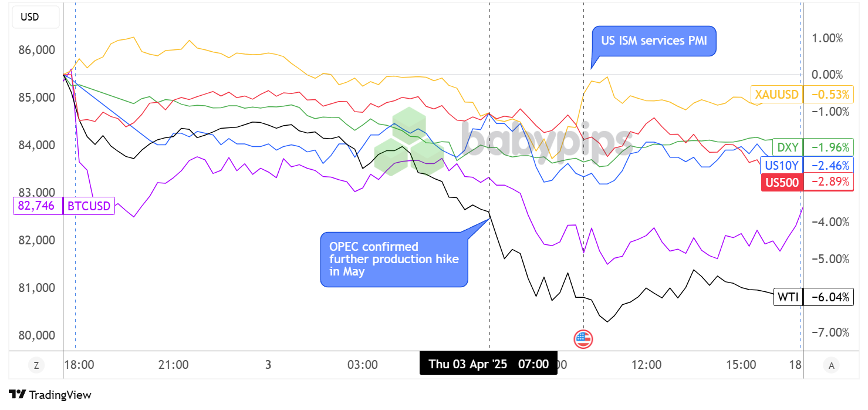Click the 12:00 time axis label
Image resolution: width=868 pixels, height=410 pixels.
647,365
